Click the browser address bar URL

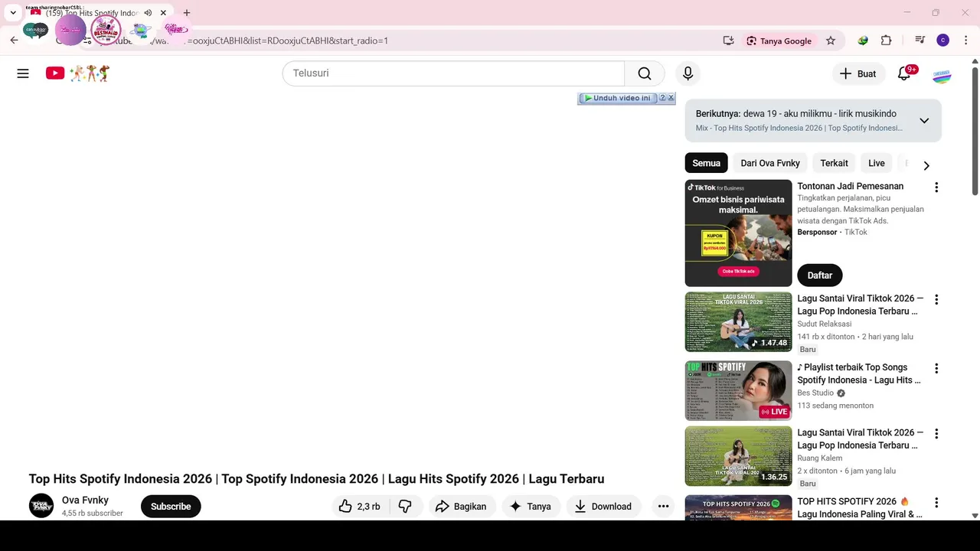pyautogui.click(x=287, y=41)
